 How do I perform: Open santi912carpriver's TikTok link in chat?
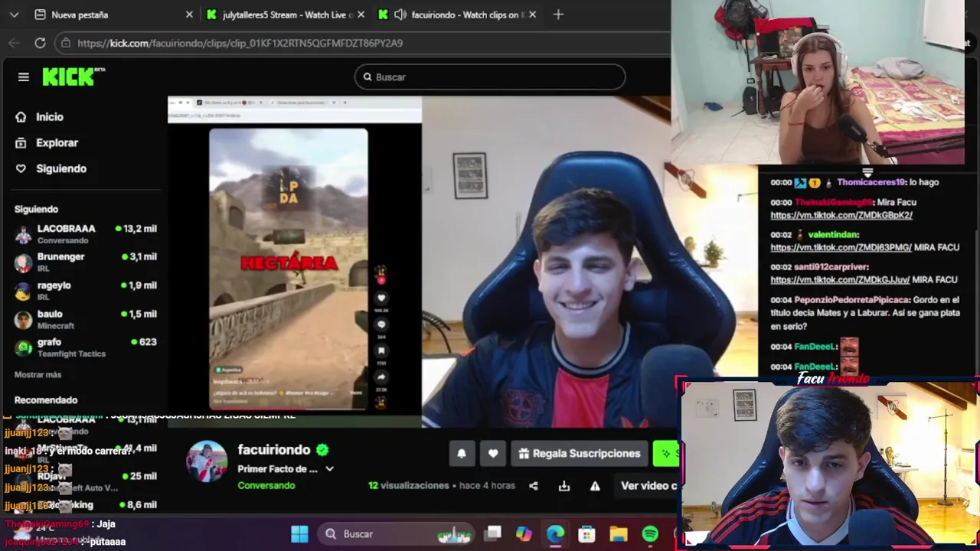pos(840,280)
